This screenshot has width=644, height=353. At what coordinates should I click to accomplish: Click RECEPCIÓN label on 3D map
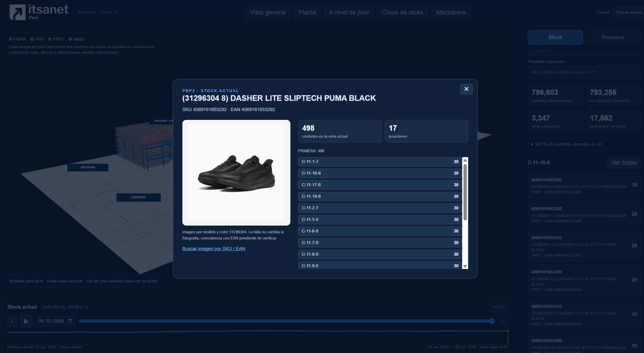tap(88, 167)
